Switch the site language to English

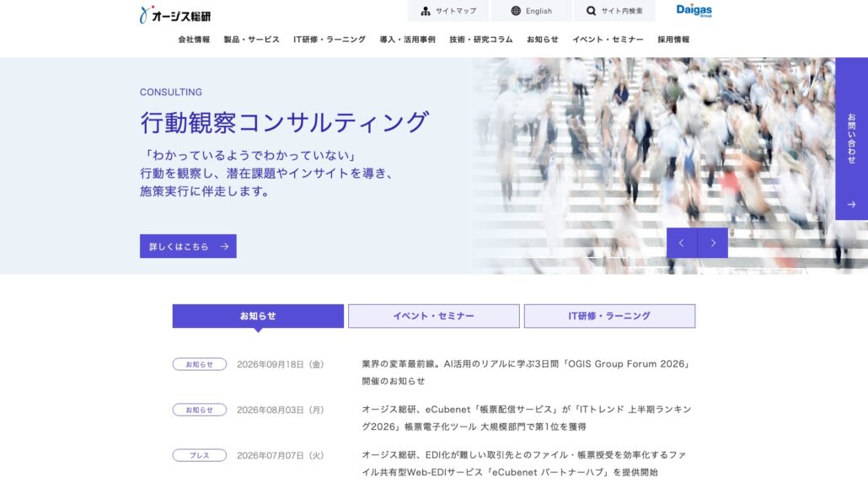(532, 10)
